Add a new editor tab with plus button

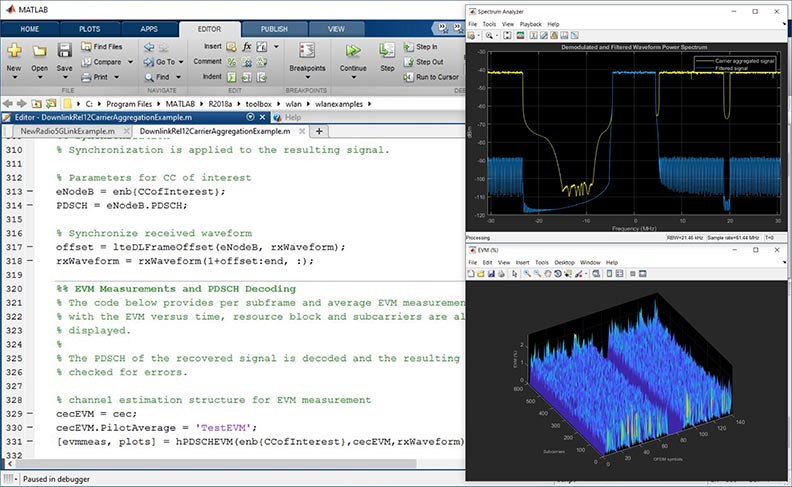tap(318, 131)
